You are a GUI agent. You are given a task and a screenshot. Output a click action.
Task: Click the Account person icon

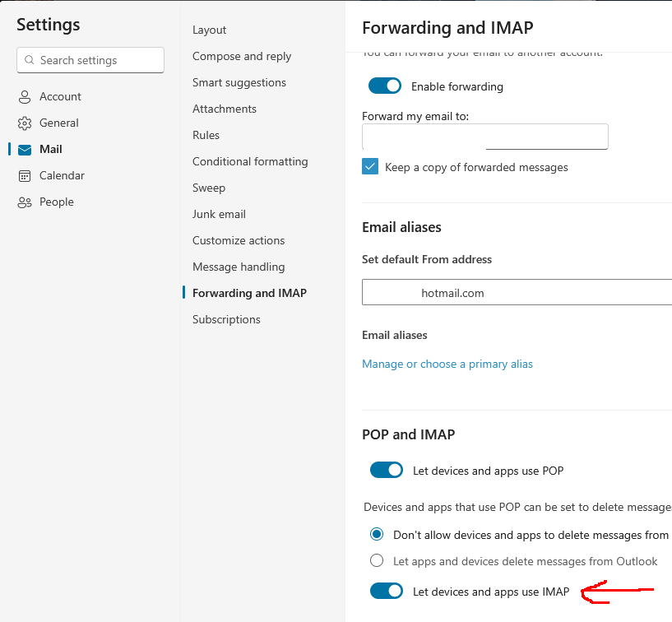pyautogui.click(x=25, y=97)
